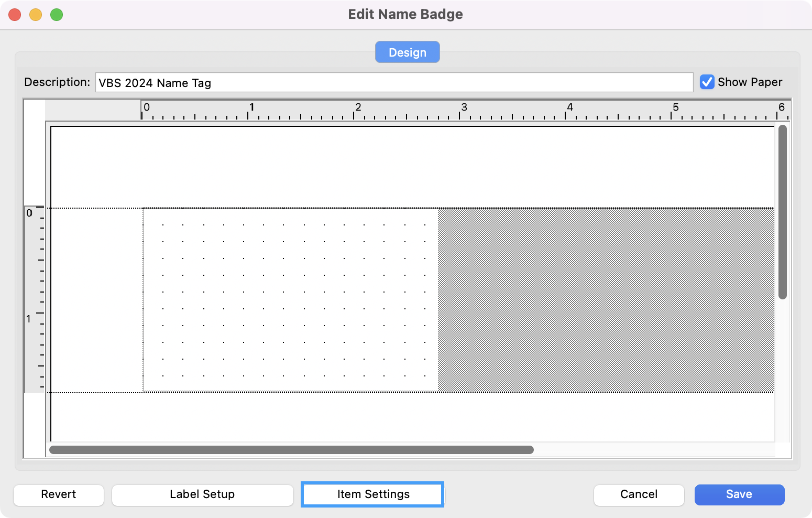This screenshot has width=812, height=518.
Task: Click the horizontal scrollbar thumb
Action: pyautogui.click(x=291, y=450)
